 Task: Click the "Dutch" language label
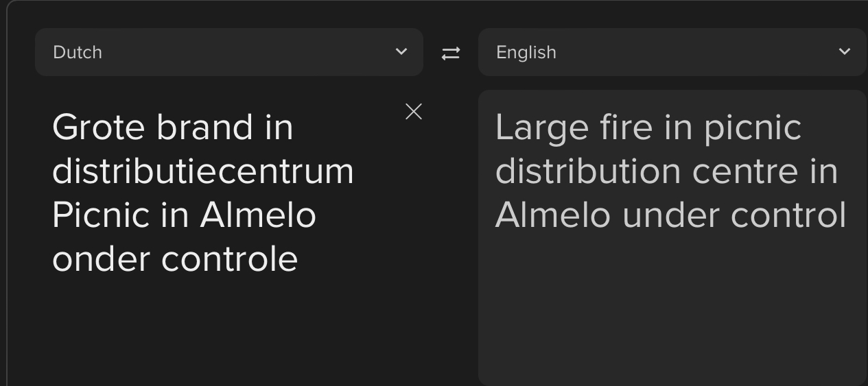click(78, 52)
